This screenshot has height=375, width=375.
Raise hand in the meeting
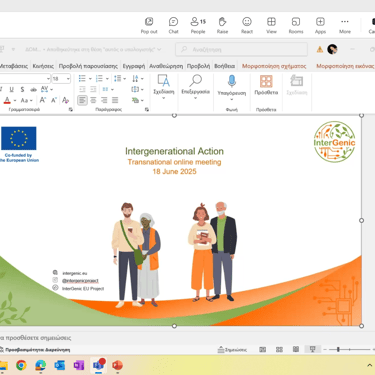(x=222, y=25)
